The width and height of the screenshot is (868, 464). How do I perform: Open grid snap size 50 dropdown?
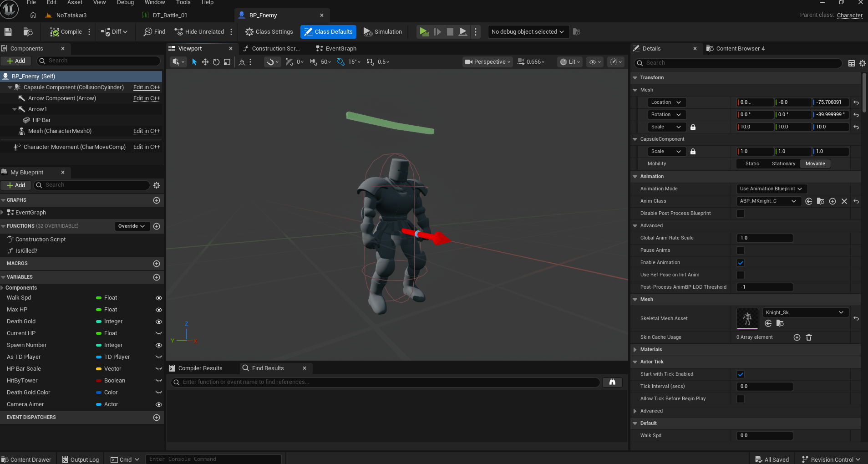(x=326, y=62)
